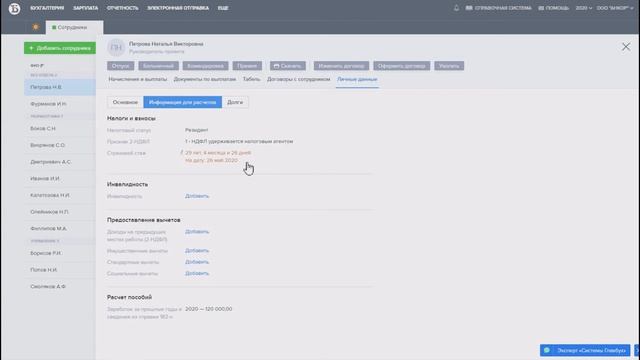Viewport: 640px width, 360px height.
Task: Select employee Иванов И.И. in list
Action: (x=60, y=179)
